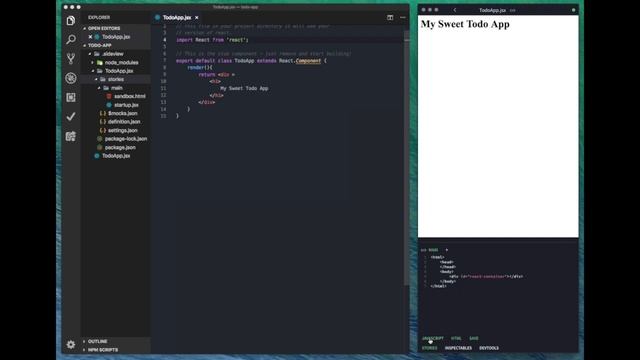This screenshot has height=360, width=640.
Task: Click the last icon below the checkmark
Action: point(71,136)
